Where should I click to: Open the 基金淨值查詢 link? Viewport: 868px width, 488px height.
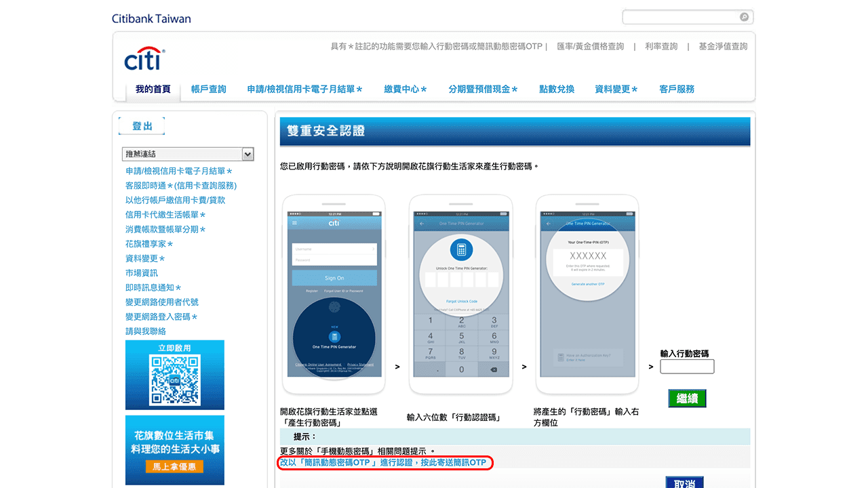pos(723,47)
